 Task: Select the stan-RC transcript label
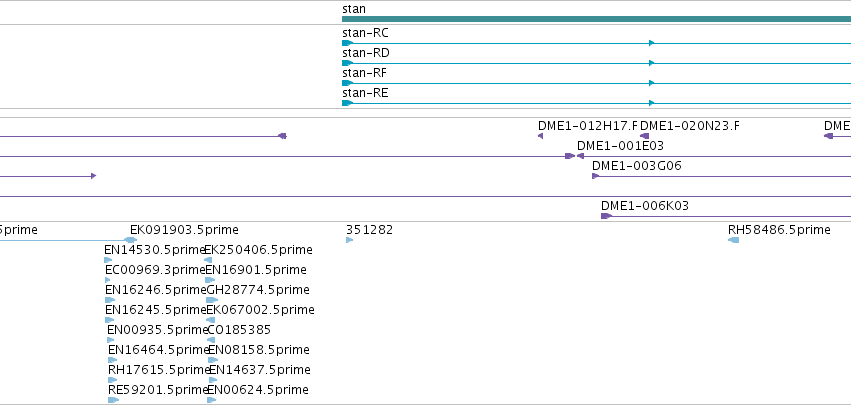pos(365,33)
